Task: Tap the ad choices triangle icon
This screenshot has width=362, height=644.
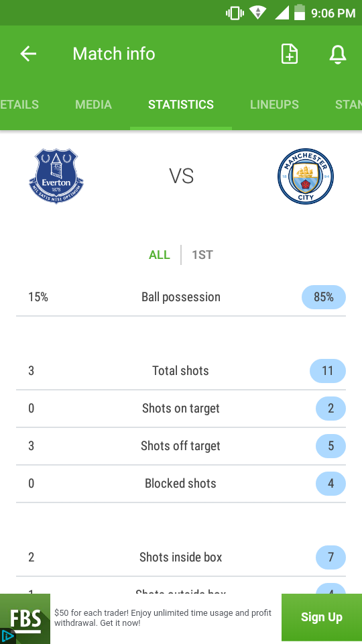Action: coord(7,636)
